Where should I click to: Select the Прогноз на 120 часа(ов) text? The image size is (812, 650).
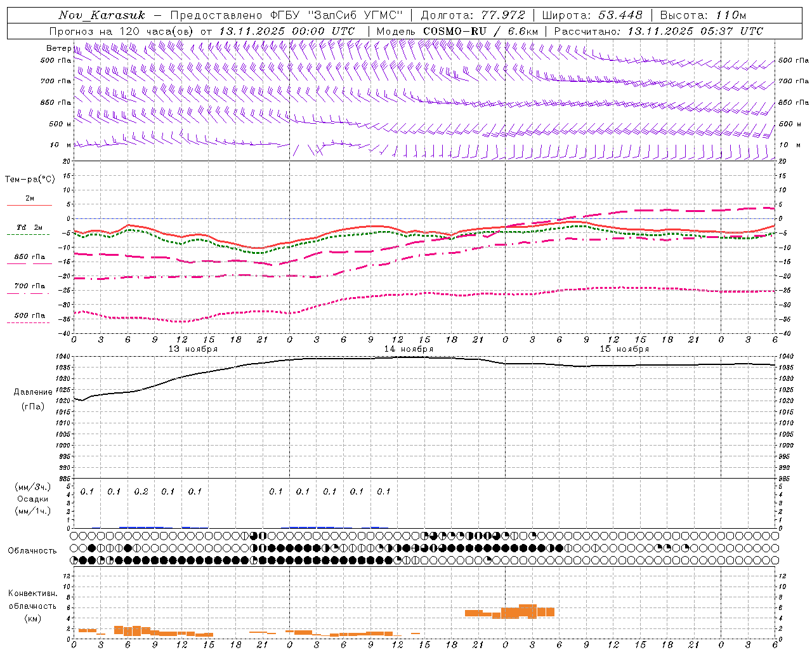(122, 31)
